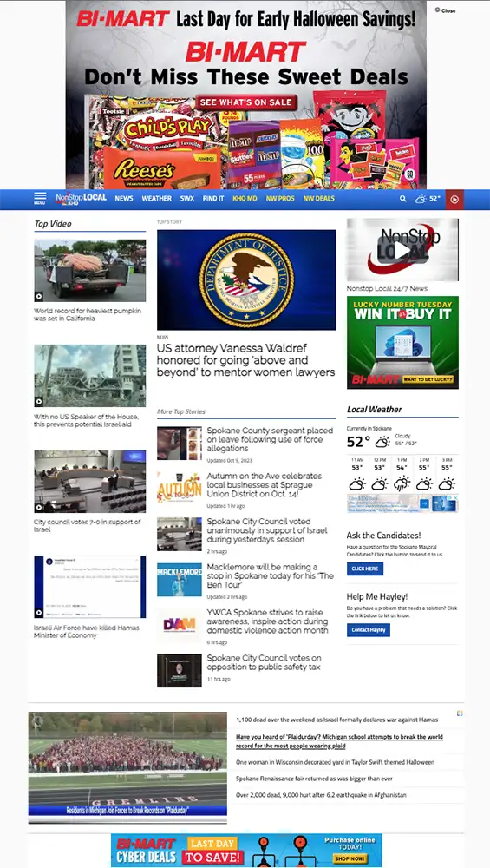
Task: Click the play badge on the pumpkin video
Action: pyautogui.click(x=39, y=296)
